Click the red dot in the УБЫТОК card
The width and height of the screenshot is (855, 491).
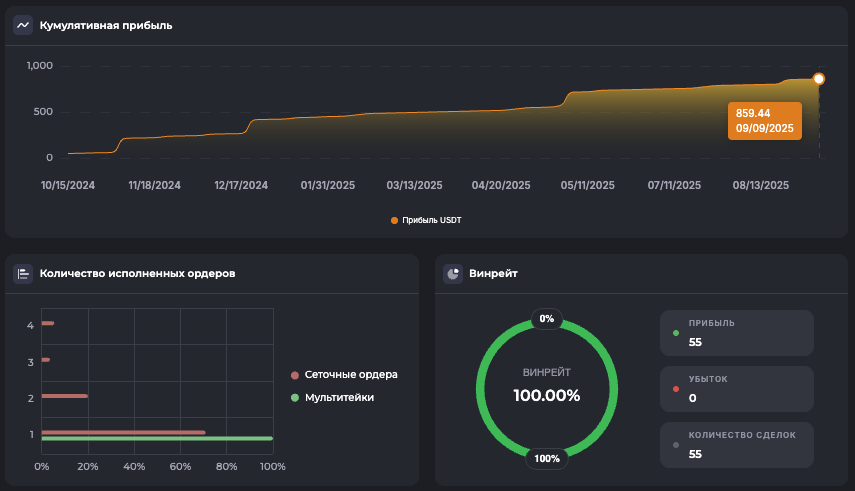point(676,389)
